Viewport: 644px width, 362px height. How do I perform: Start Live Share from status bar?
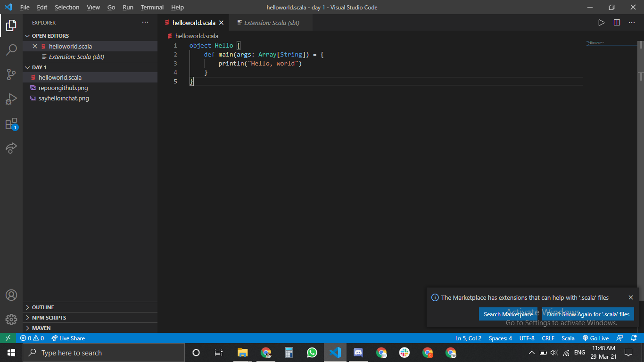pyautogui.click(x=68, y=338)
